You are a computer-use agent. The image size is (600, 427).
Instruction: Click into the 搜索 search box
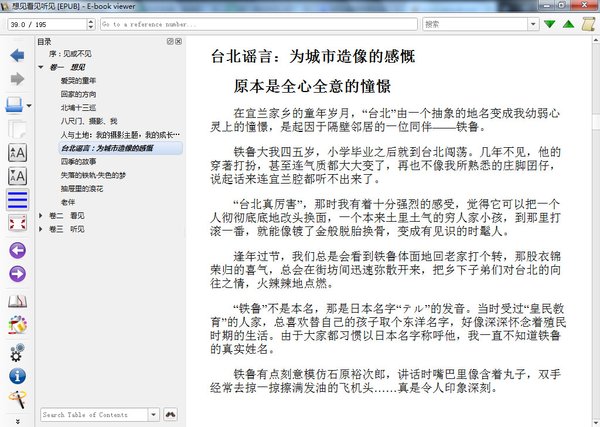point(475,24)
